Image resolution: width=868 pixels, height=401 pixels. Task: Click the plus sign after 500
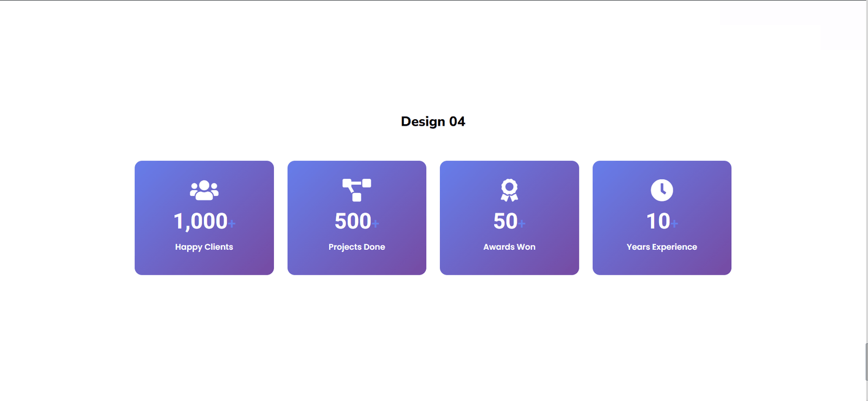pyautogui.click(x=375, y=223)
